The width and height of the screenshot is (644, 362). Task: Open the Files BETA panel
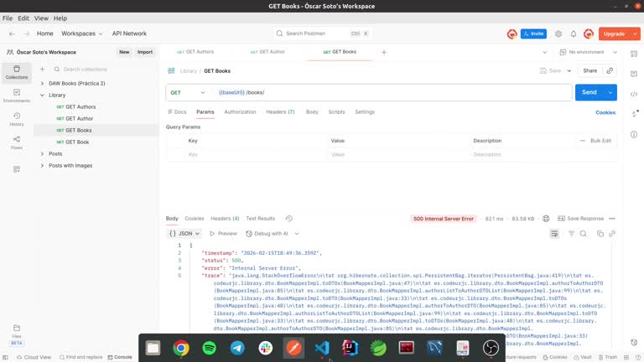coord(17,335)
